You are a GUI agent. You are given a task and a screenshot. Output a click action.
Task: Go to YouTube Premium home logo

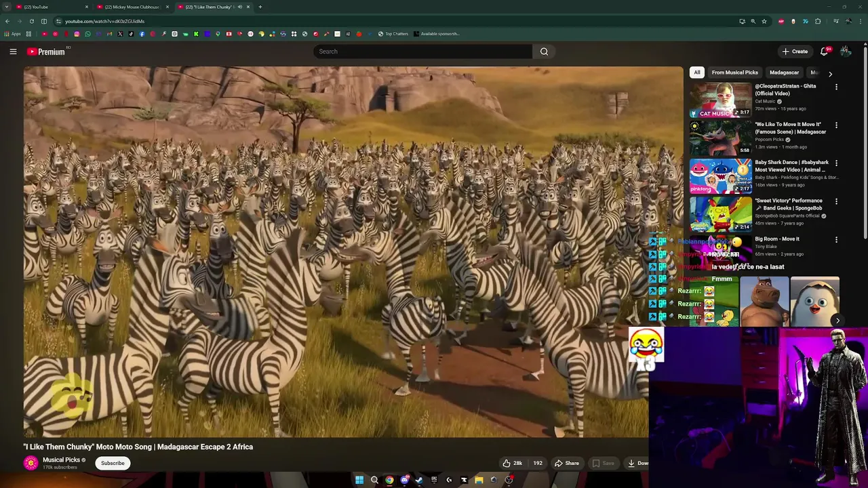click(x=45, y=52)
